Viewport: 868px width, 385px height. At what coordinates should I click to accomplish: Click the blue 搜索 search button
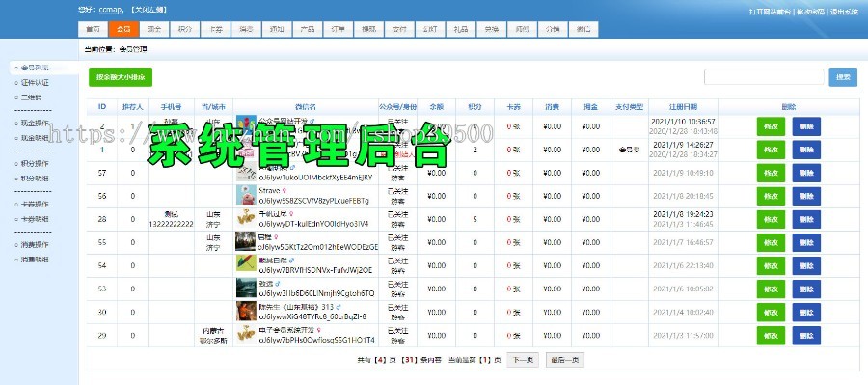point(843,77)
